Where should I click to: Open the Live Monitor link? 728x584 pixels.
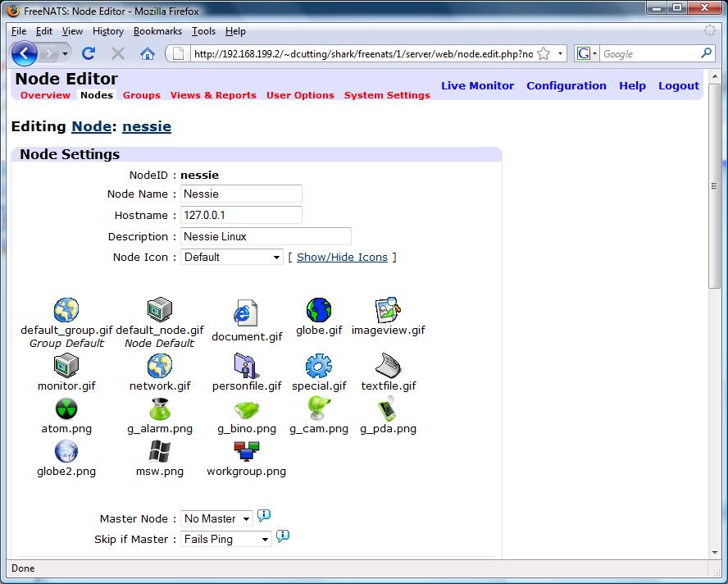pos(477,86)
